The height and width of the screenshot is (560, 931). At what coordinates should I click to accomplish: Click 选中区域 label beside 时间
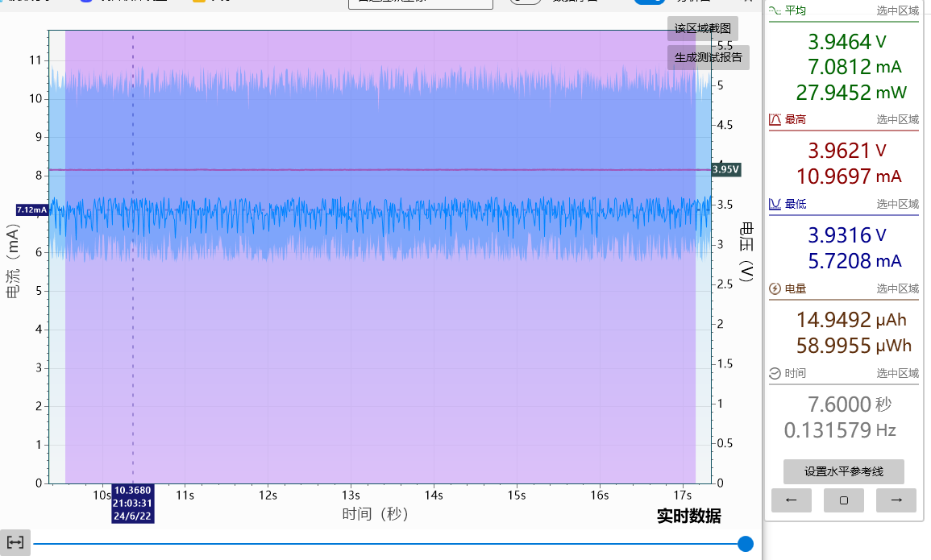pos(898,373)
